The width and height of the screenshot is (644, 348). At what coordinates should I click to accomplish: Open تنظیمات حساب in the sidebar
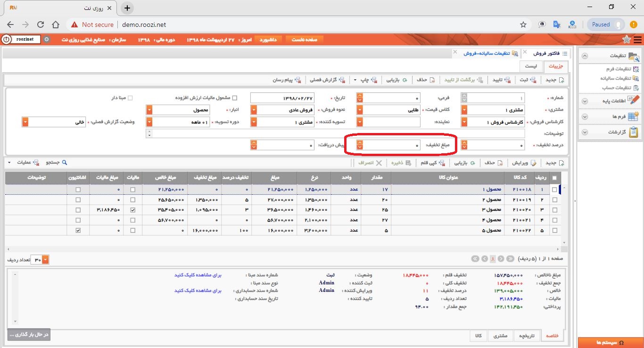point(620,88)
